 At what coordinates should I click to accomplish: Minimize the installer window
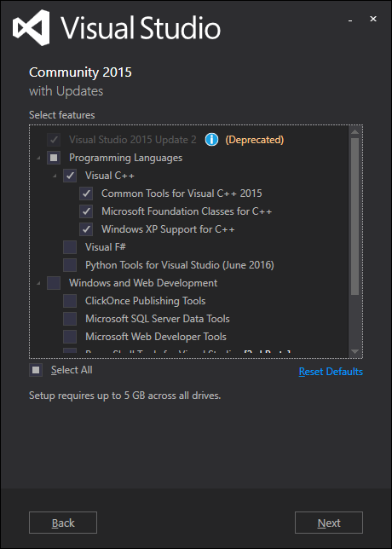(x=350, y=20)
